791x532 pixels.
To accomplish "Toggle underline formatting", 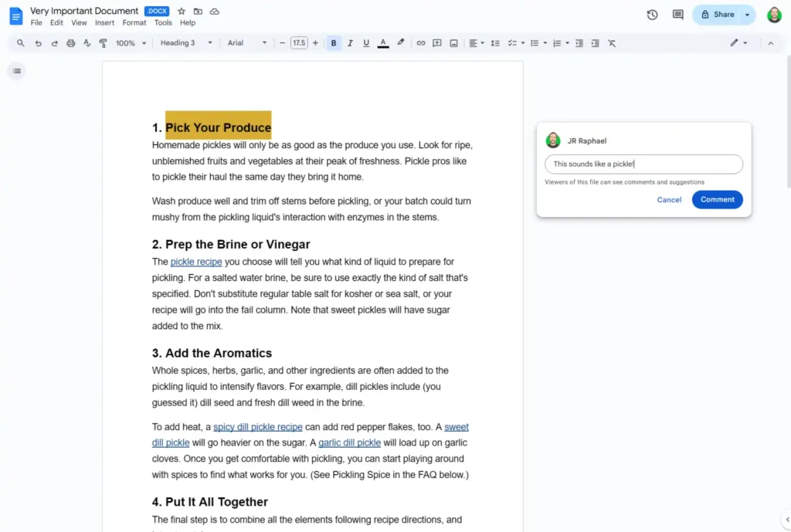I will [366, 43].
